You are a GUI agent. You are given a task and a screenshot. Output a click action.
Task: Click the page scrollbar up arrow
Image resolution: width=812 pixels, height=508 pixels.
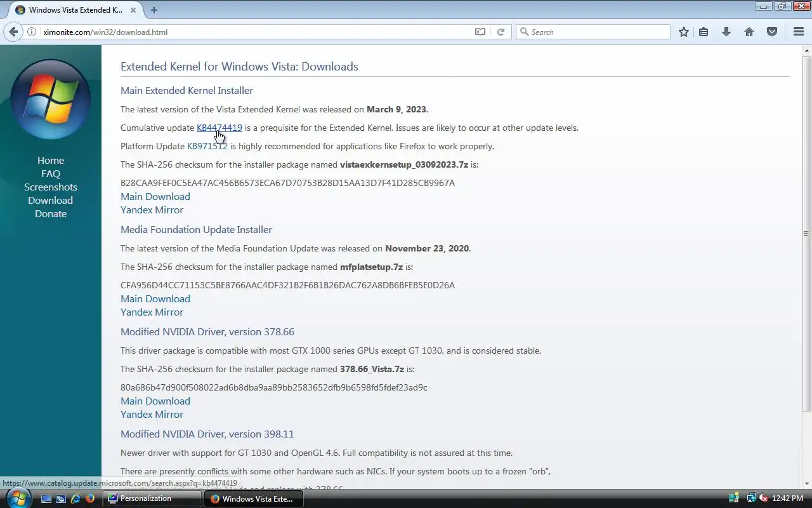pos(806,50)
